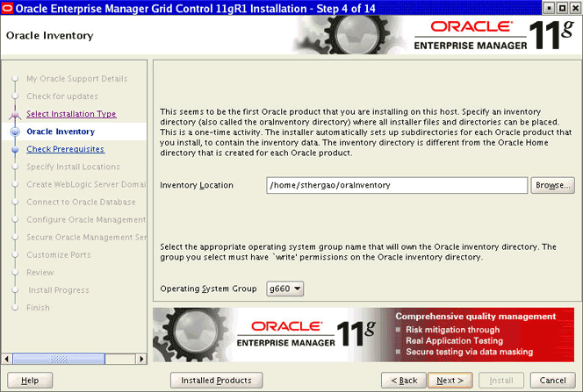Click the Select Installation Type step marker icon

(x=15, y=114)
